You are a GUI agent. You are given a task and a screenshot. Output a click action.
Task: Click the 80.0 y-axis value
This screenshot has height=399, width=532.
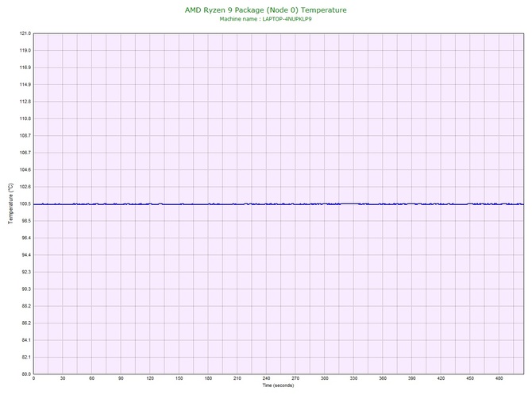click(x=26, y=374)
